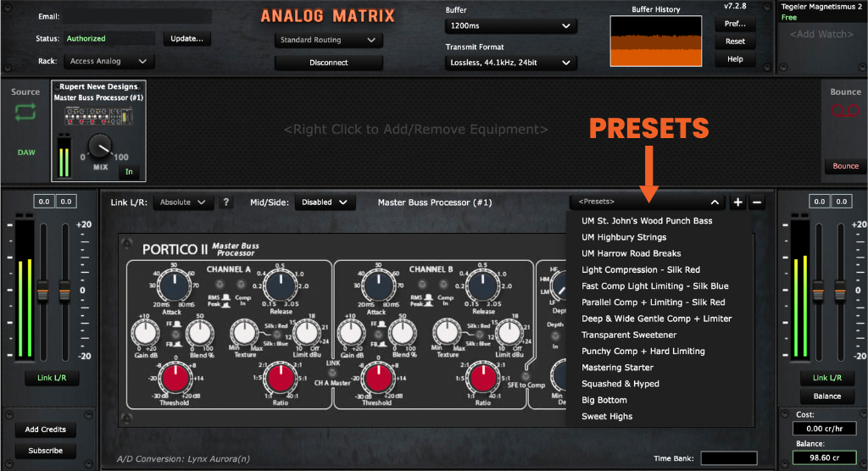The height and width of the screenshot is (471, 868).
Task: Click the red Bounce tape icon
Action: (x=845, y=111)
